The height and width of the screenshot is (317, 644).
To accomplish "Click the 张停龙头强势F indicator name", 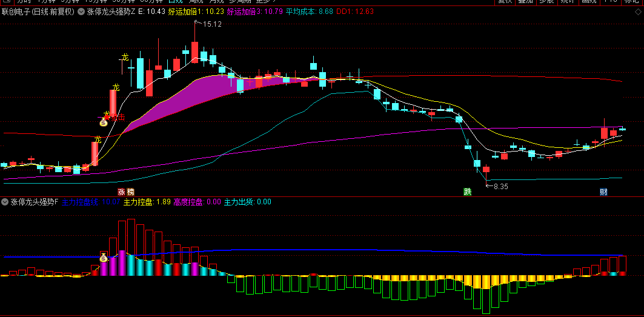I will pyautogui.click(x=35, y=202).
